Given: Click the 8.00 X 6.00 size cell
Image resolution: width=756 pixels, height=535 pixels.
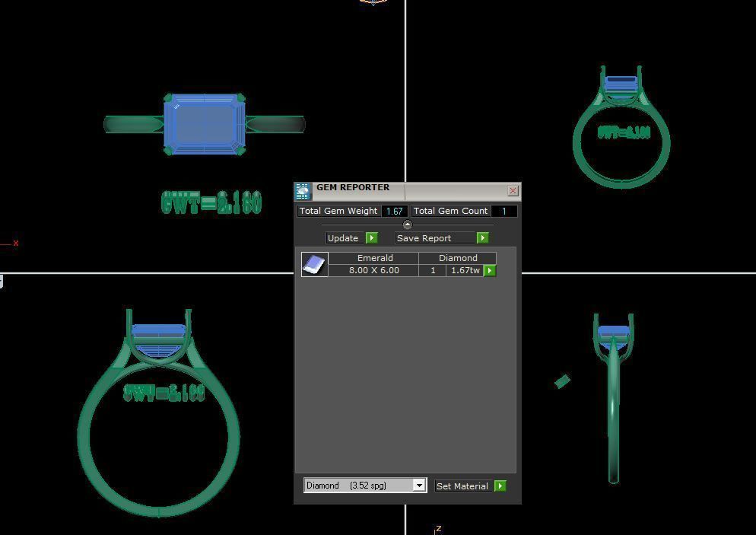Looking at the screenshot, I should click(x=373, y=271).
